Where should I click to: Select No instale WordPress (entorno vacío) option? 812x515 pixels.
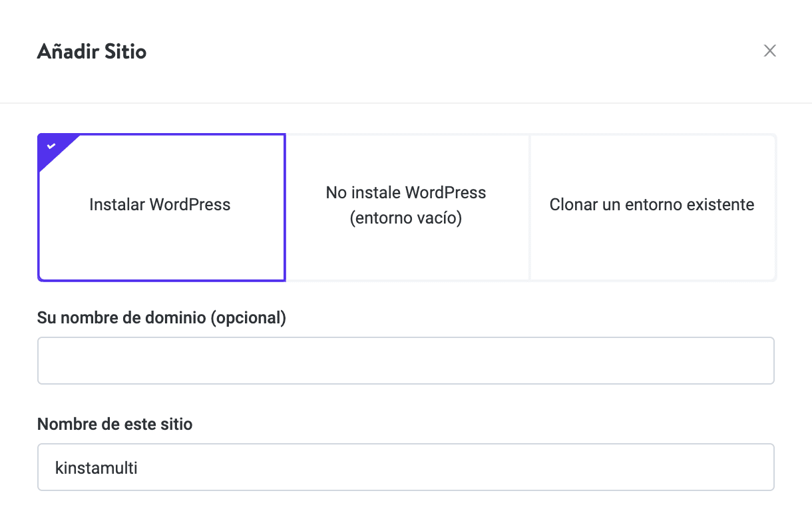coord(405,205)
